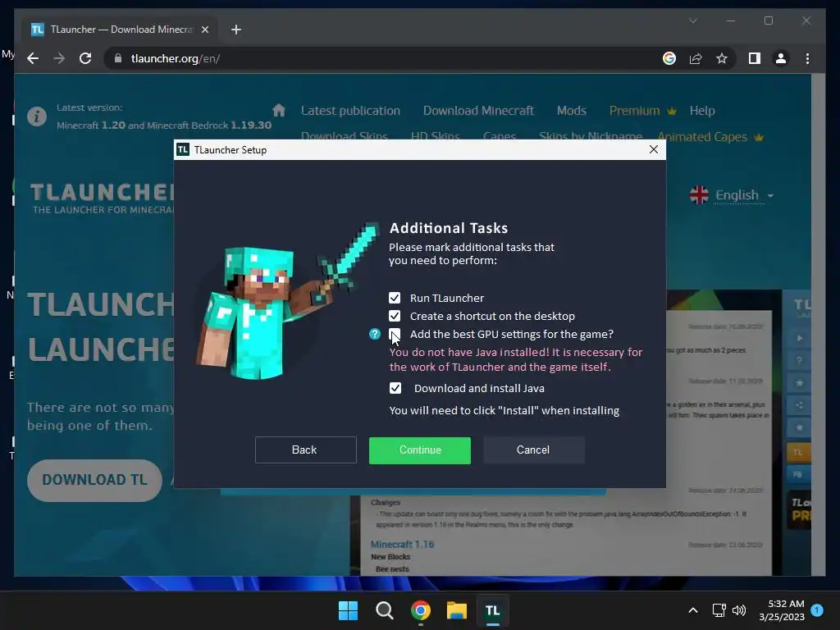Click Chrome icon in taskbar
Viewport: 840px width, 630px height.
(x=421, y=610)
